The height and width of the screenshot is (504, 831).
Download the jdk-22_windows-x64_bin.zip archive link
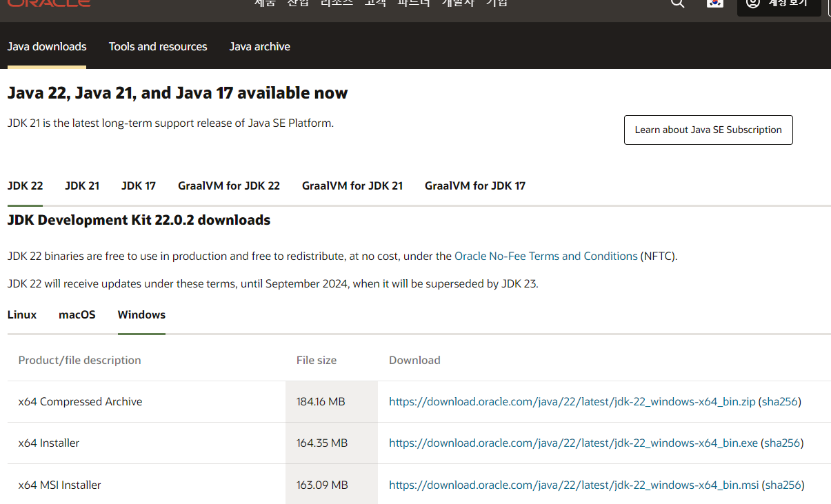(572, 401)
